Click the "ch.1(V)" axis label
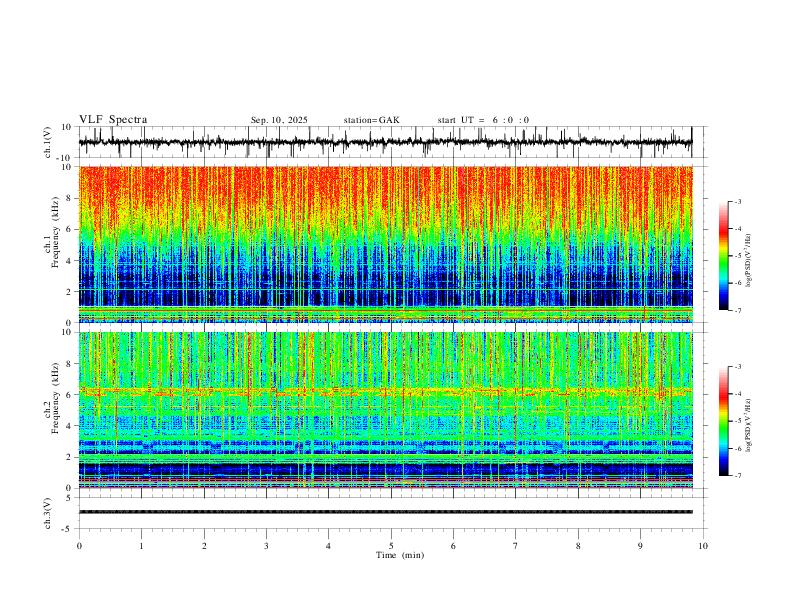 click(48, 142)
